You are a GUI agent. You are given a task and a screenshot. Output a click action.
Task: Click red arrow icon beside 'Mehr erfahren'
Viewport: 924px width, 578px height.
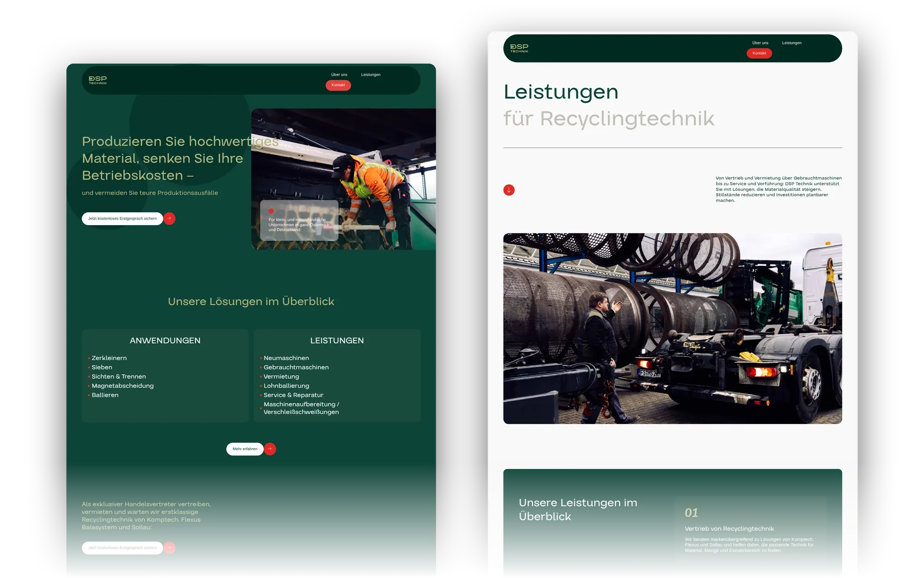(x=270, y=449)
